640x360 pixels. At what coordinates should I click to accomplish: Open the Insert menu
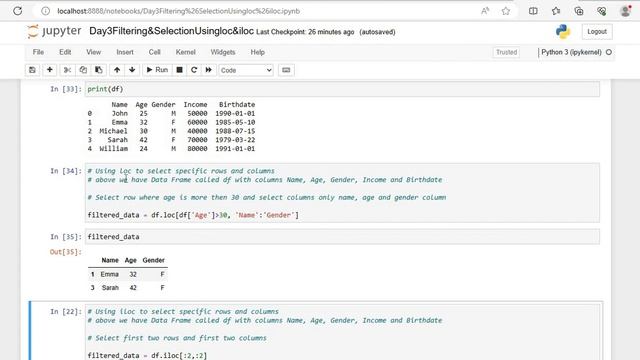click(125, 52)
